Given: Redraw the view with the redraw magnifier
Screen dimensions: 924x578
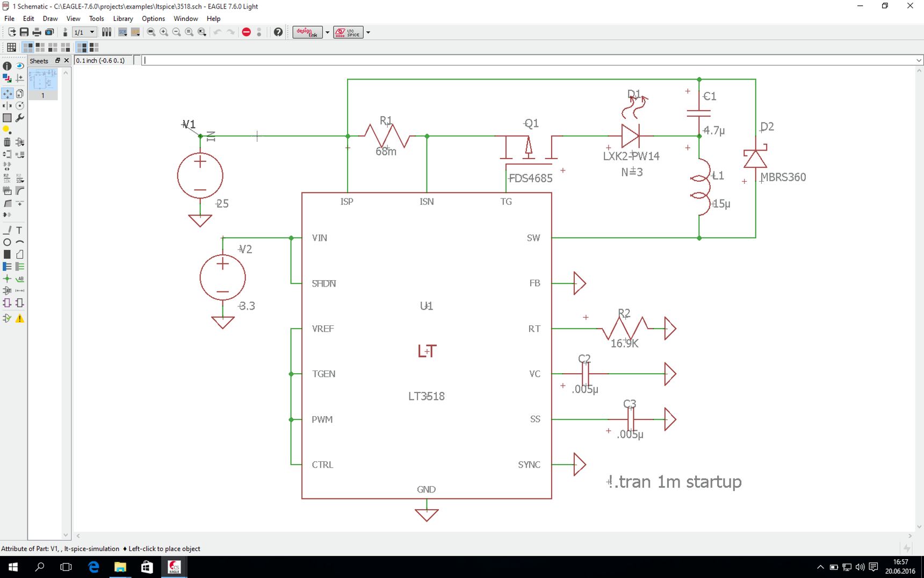Looking at the screenshot, I should click(189, 32).
